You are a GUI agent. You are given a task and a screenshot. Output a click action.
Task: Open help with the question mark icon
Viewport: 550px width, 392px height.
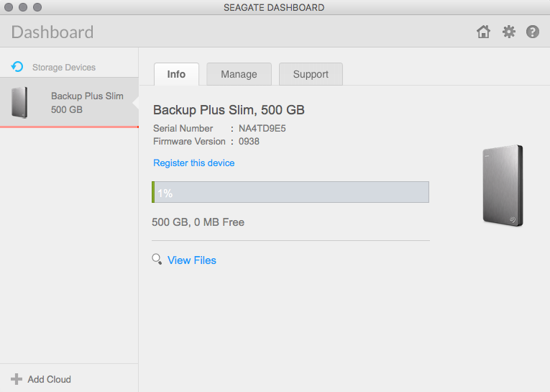click(x=533, y=32)
